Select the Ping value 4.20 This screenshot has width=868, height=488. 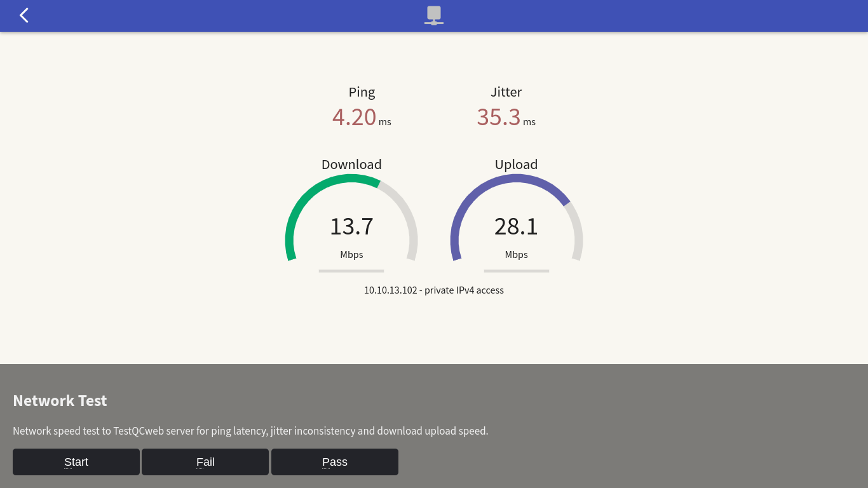354,117
